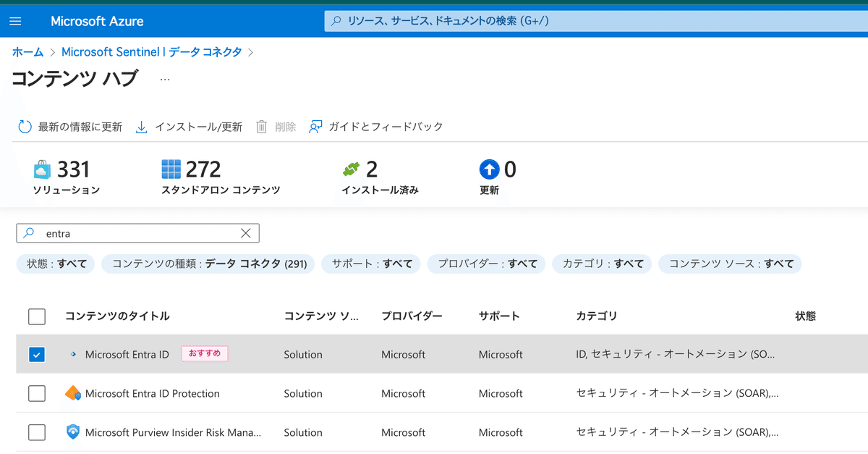Select the 331 ソリューション tile
This screenshot has height=454, width=868.
[x=67, y=179]
